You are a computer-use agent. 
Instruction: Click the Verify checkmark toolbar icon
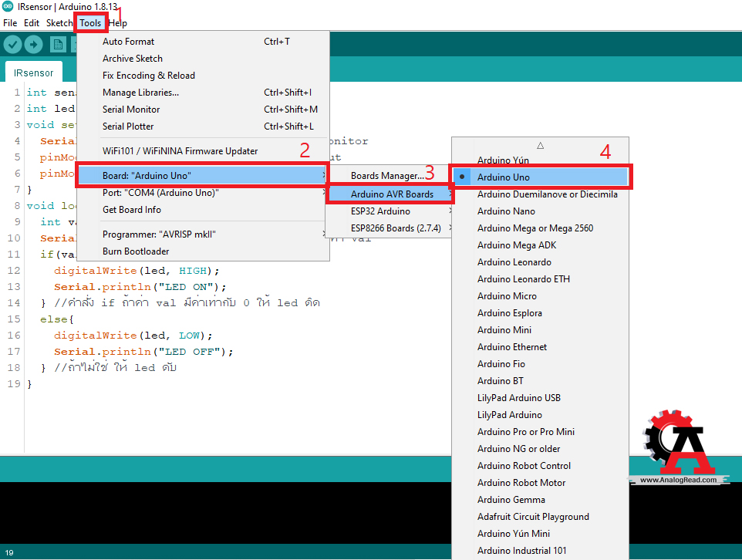coord(13,45)
